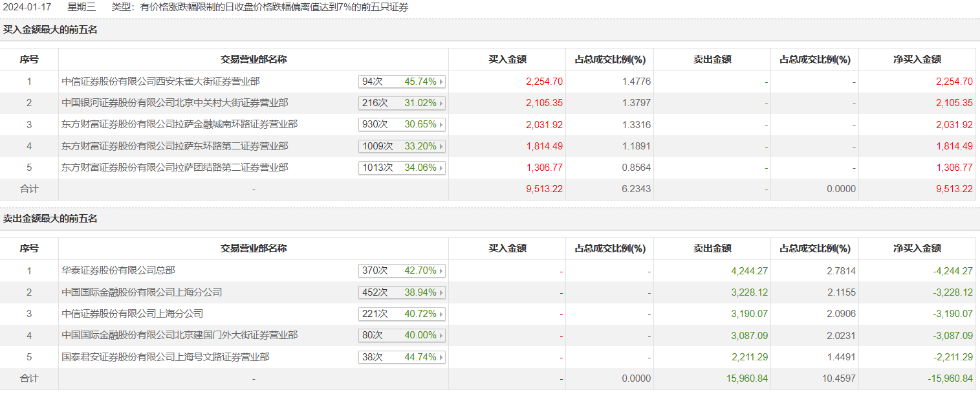Screen dimensions: 980x394
Task: Expand the 452次 38.94% stats dropdown
Action: (402, 292)
